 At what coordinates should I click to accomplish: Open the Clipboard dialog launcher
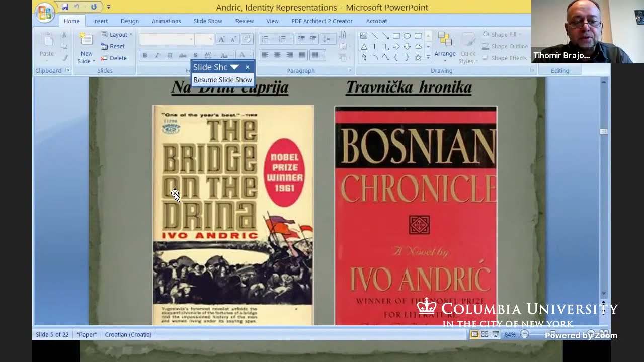point(67,71)
